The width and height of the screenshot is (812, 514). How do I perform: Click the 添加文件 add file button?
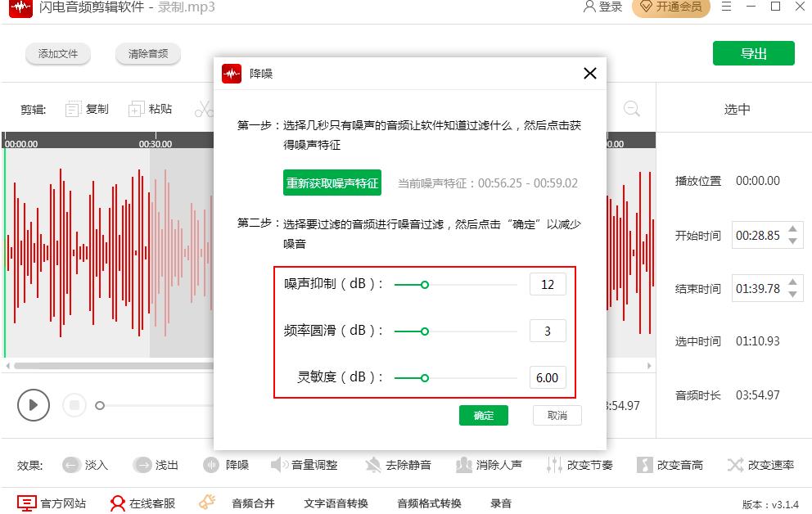click(x=58, y=53)
